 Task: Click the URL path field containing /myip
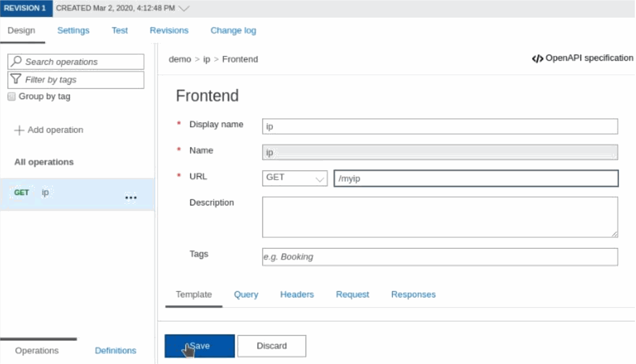click(x=476, y=178)
